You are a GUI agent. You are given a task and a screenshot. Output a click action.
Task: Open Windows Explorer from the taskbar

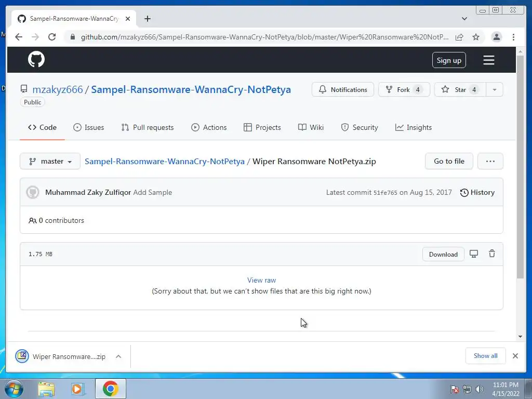click(x=46, y=389)
